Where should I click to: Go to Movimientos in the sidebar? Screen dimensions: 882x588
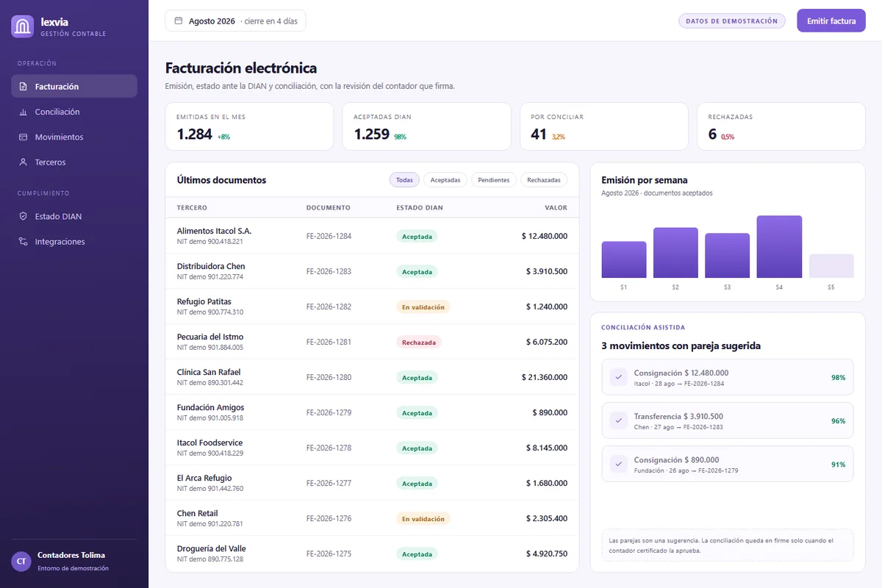pos(73,137)
